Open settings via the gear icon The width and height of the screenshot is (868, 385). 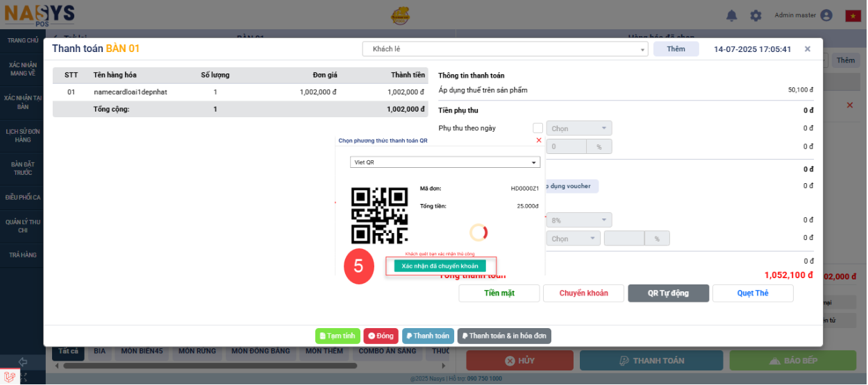(x=756, y=15)
